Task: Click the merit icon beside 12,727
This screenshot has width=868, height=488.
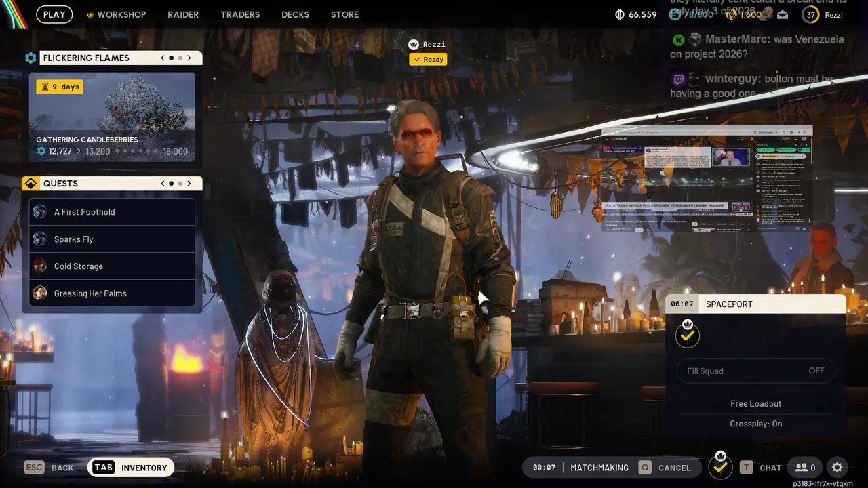Action: [x=41, y=151]
